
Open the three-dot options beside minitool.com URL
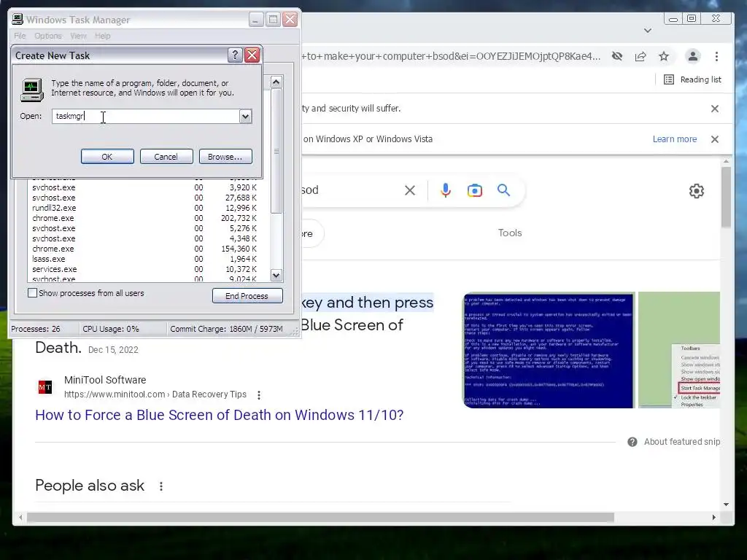[x=259, y=394]
